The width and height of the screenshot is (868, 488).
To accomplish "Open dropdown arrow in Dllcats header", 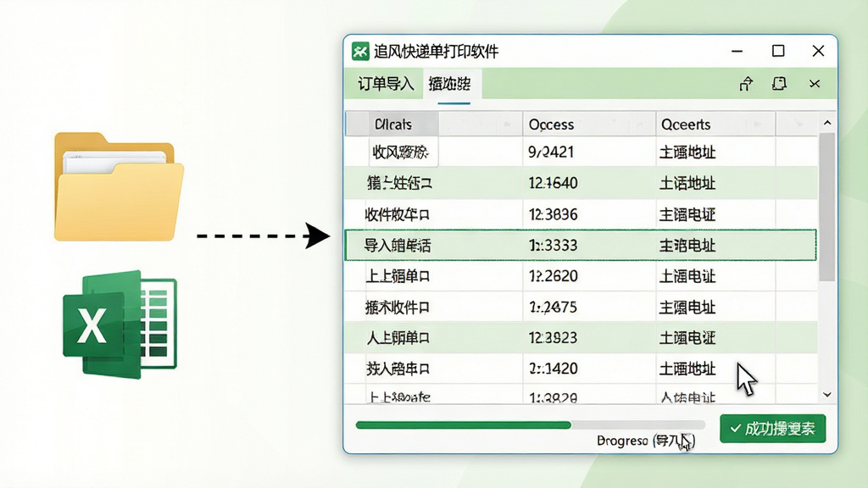I will click(507, 125).
